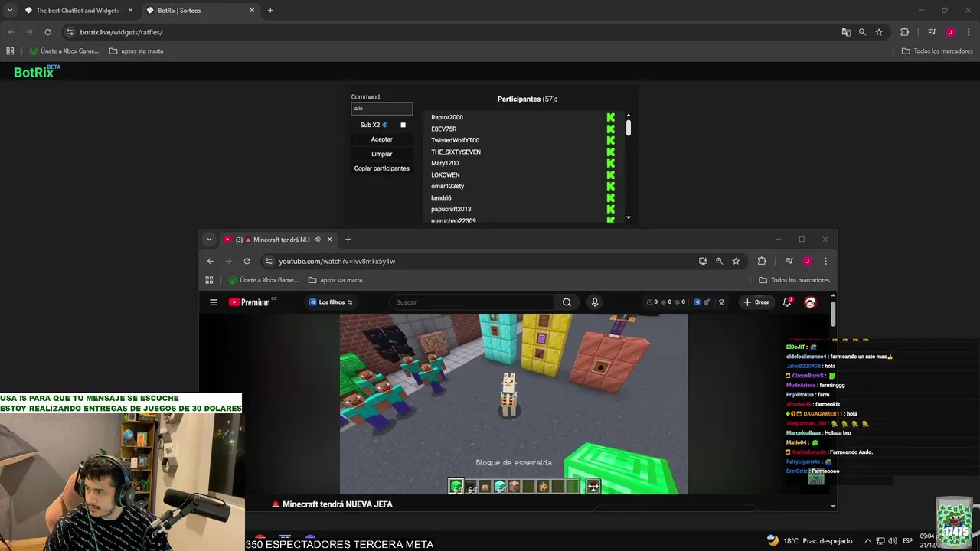Open YouTube notifications bell
Image resolution: width=980 pixels, height=551 pixels.
pos(787,302)
